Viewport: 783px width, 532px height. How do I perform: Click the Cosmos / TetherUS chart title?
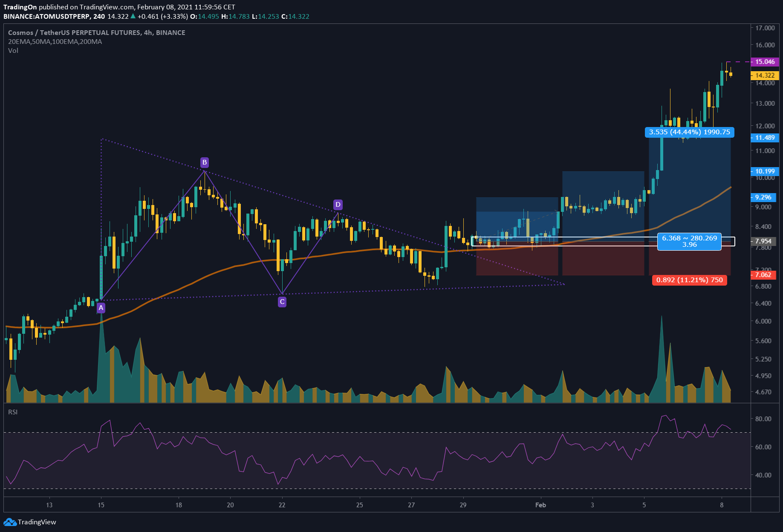pyautogui.click(x=96, y=32)
